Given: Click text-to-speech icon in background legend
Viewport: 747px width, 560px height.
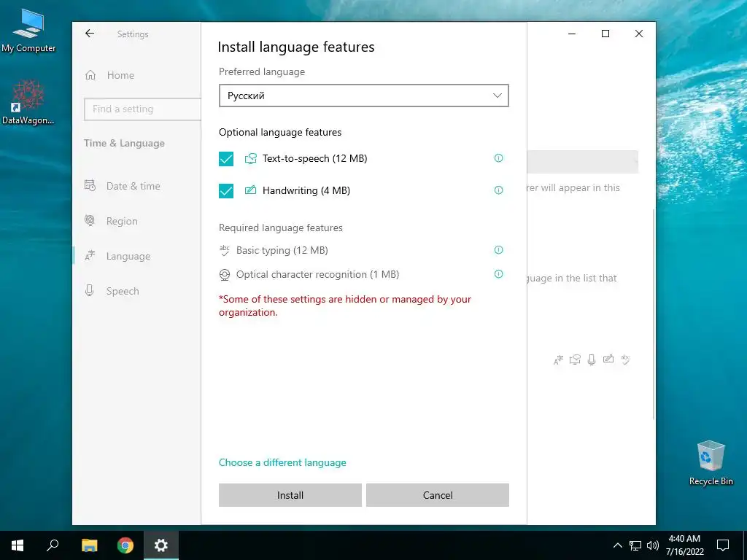Looking at the screenshot, I should point(575,359).
